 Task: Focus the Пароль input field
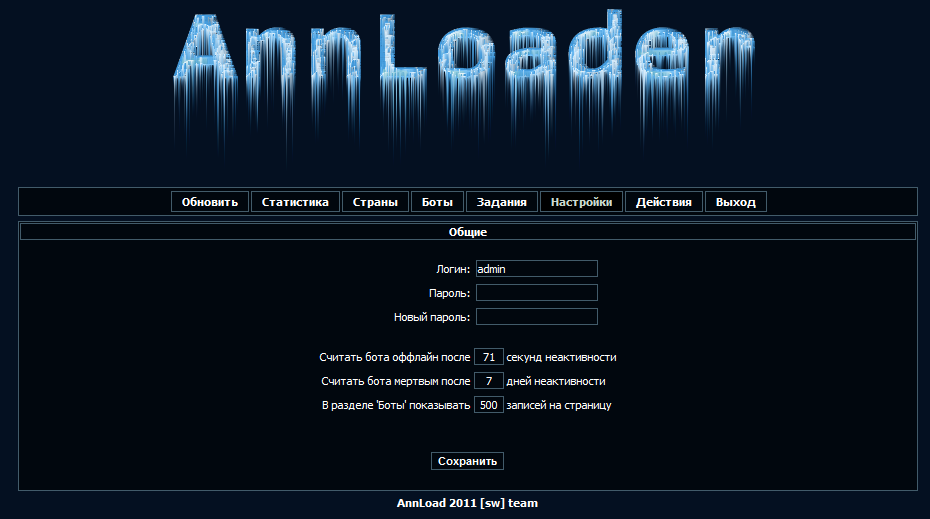537,292
